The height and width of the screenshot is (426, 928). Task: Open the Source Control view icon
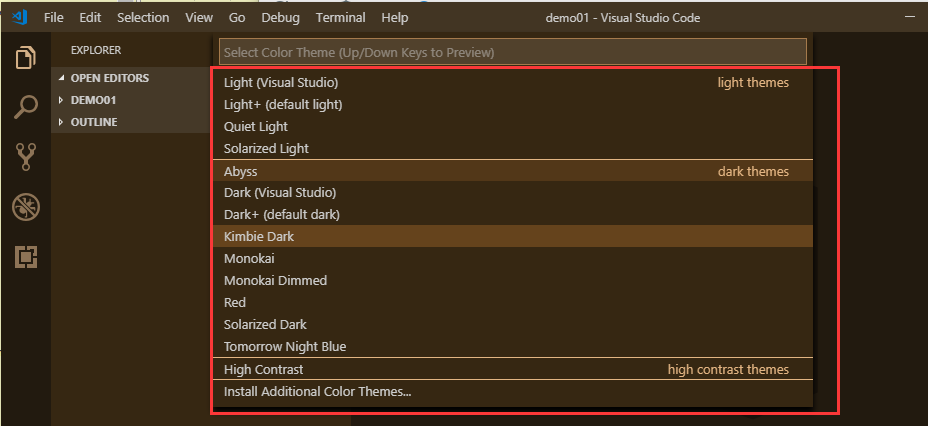point(25,157)
